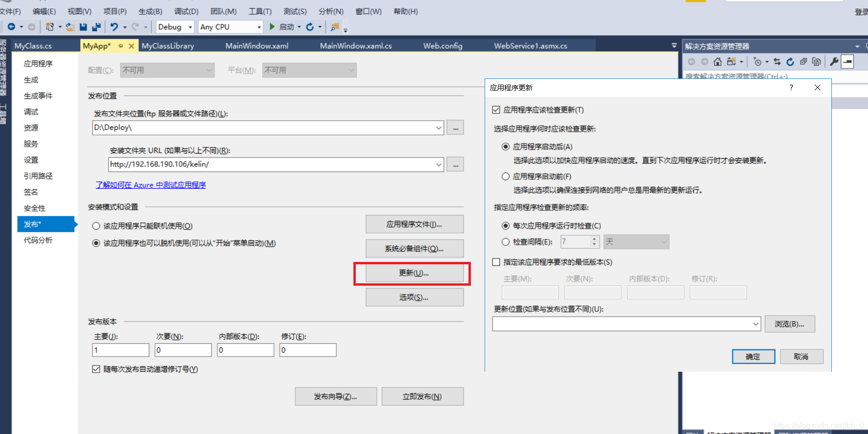
Task: Open the 工具(T) menu
Action: point(260,11)
